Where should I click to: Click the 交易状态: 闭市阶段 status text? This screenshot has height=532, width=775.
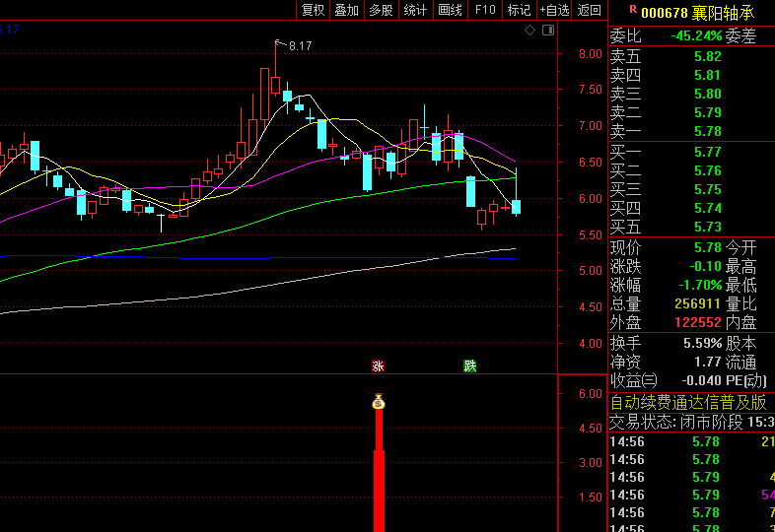click(676, 422)
